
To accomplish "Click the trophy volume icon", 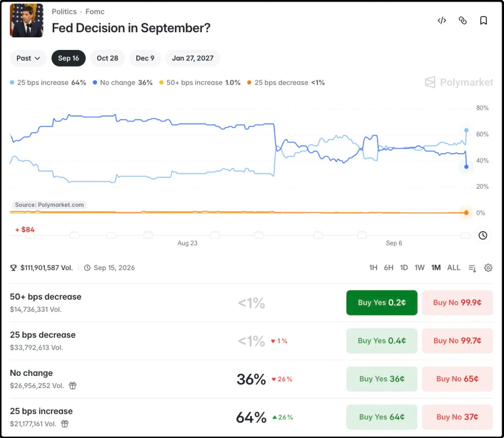I will tap(13, 268).
